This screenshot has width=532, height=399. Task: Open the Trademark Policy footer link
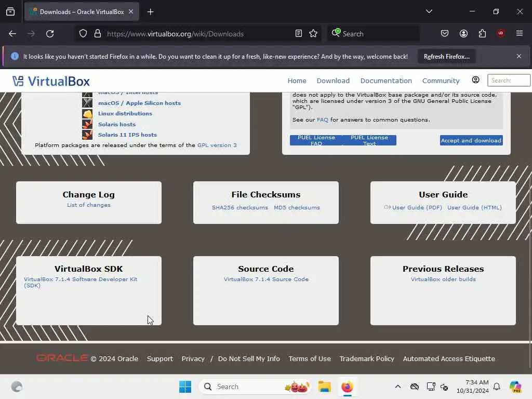click(367, 358)
